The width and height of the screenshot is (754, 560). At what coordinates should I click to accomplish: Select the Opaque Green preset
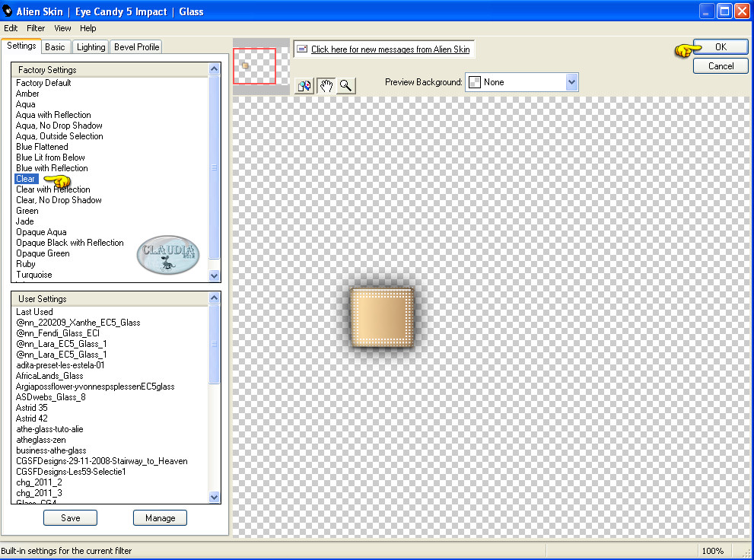(x=43, y=253)
